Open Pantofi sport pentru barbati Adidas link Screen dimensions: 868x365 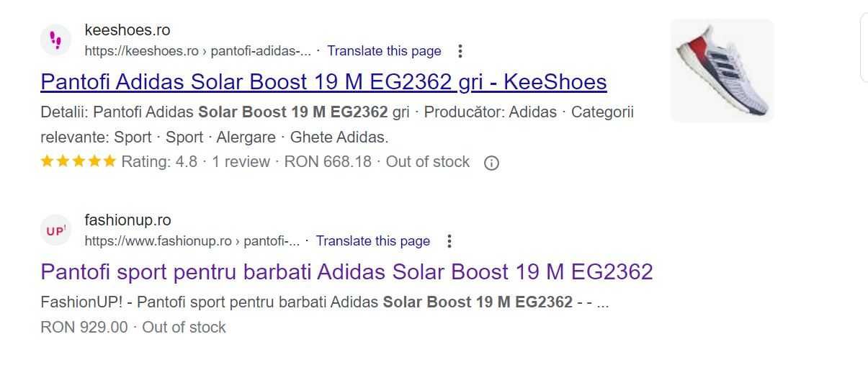pyautogui.click(x=346, y=272)
